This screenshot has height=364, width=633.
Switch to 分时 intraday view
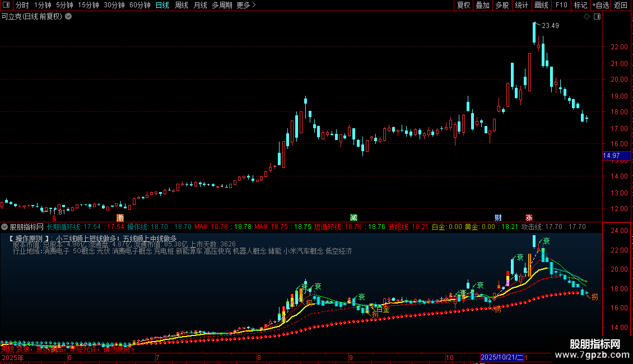click(22, 5)
